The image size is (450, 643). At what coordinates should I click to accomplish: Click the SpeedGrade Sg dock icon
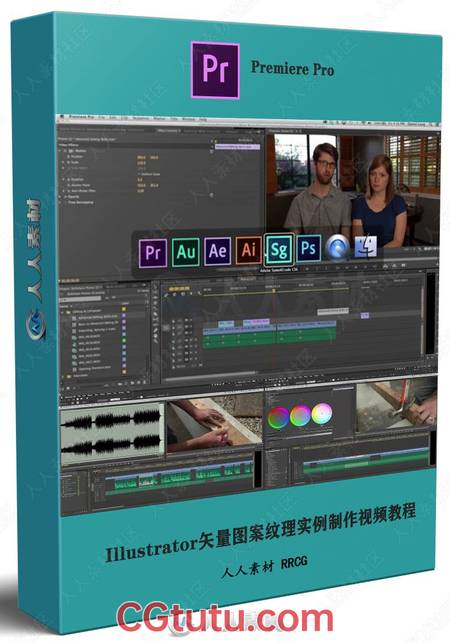pos(279,249)
